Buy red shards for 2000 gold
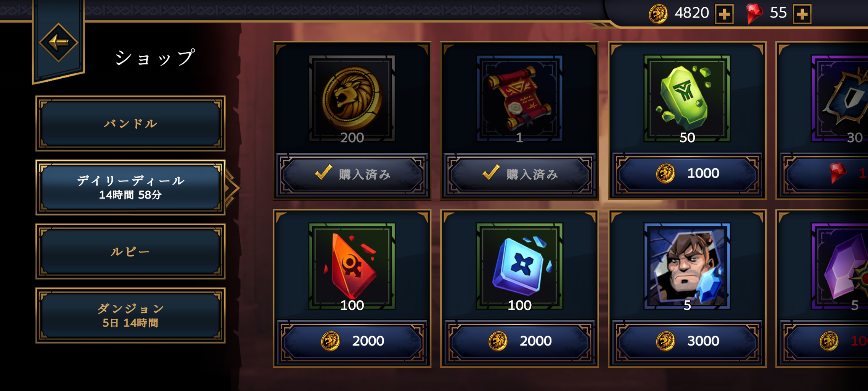 352,341
